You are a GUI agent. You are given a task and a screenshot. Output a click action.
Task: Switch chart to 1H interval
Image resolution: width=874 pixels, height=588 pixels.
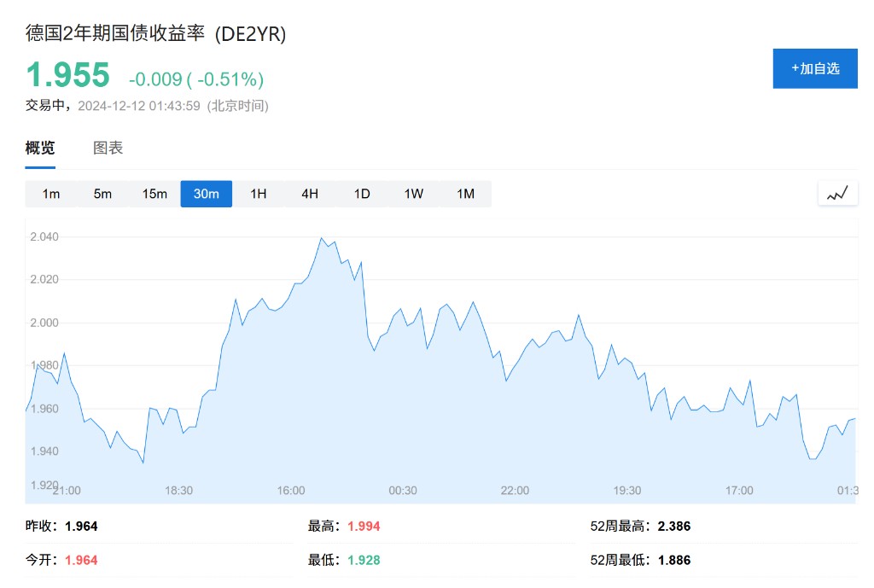[x=258, y=194]
